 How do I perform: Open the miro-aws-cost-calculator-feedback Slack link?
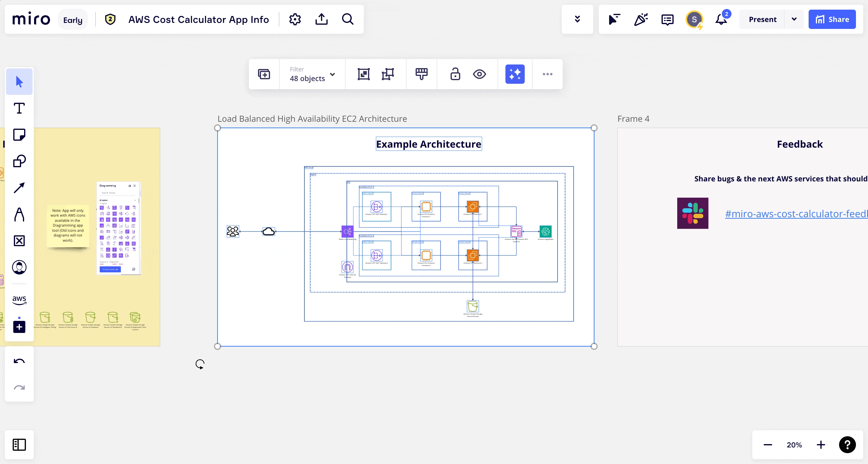click(x=796, y=214)
